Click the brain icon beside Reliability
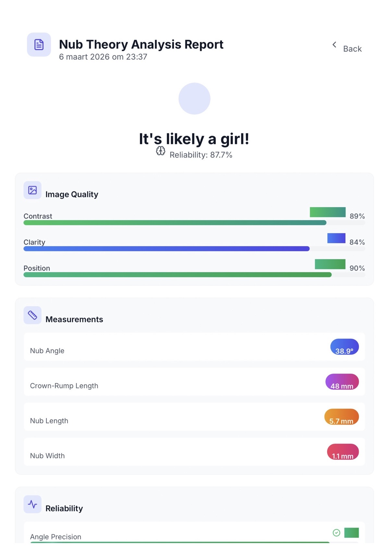Viewport: 392px width, 559px height. [161, 151]
